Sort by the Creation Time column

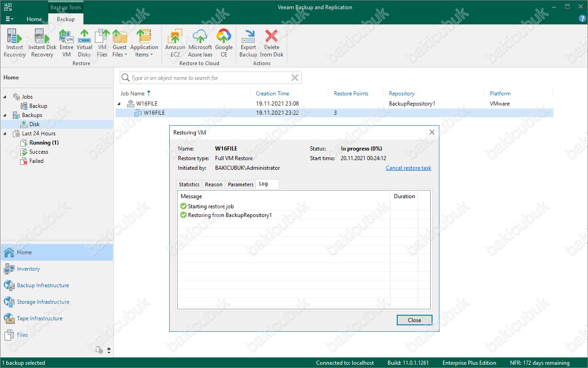[x=272, y=94]
